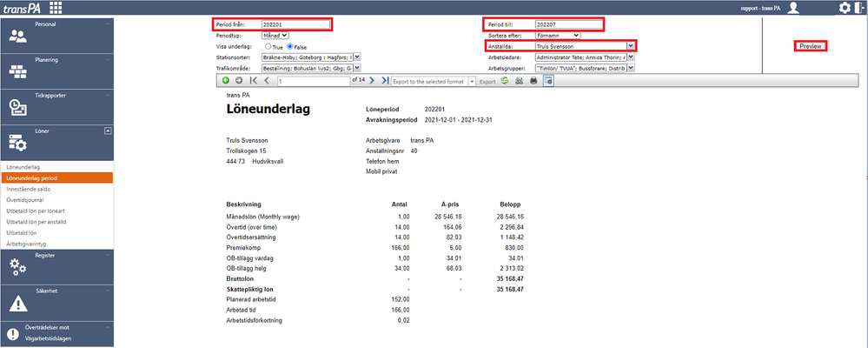
Task: Click the support user profile icon
Action: (794, 8)
